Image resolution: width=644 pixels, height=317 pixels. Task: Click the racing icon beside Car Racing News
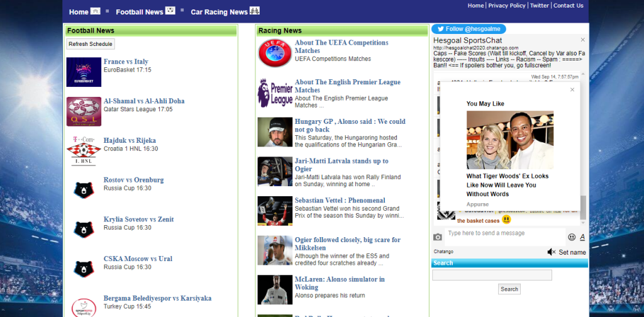(255, 11)
